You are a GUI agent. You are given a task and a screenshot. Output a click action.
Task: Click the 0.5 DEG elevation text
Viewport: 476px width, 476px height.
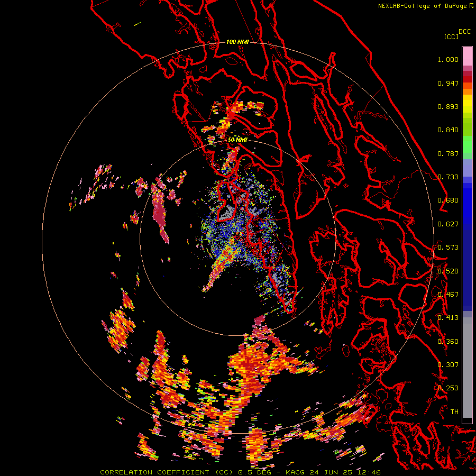coord(254,472)
